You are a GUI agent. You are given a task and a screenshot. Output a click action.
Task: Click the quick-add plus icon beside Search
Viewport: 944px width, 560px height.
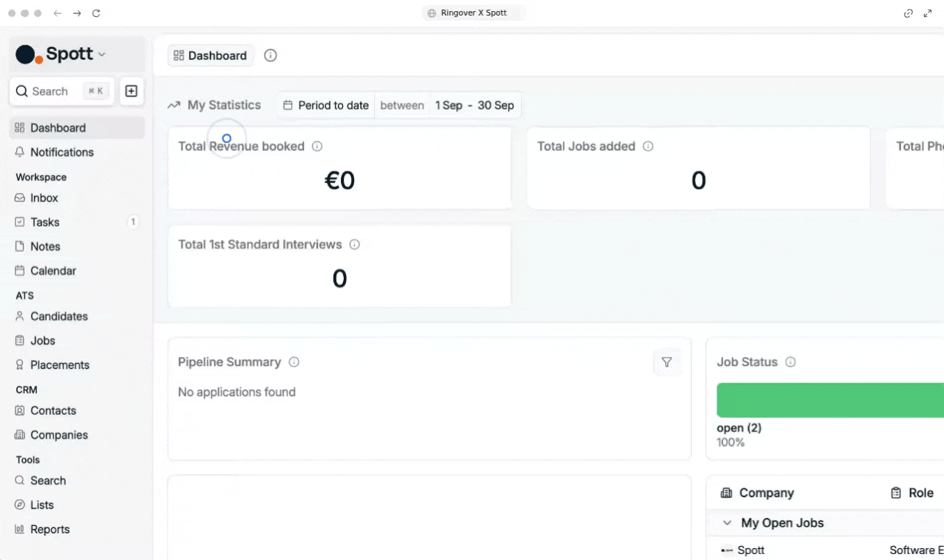click(x=131, y=91)
